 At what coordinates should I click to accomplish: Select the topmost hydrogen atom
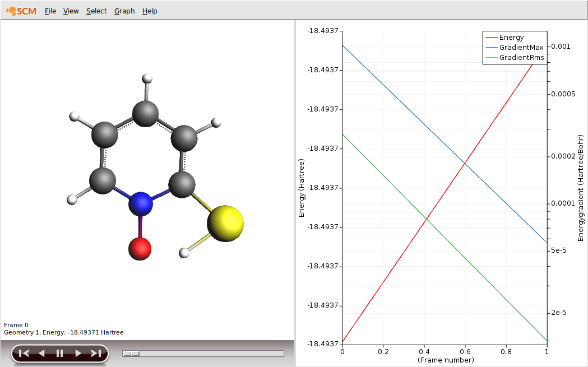point(147,78)
